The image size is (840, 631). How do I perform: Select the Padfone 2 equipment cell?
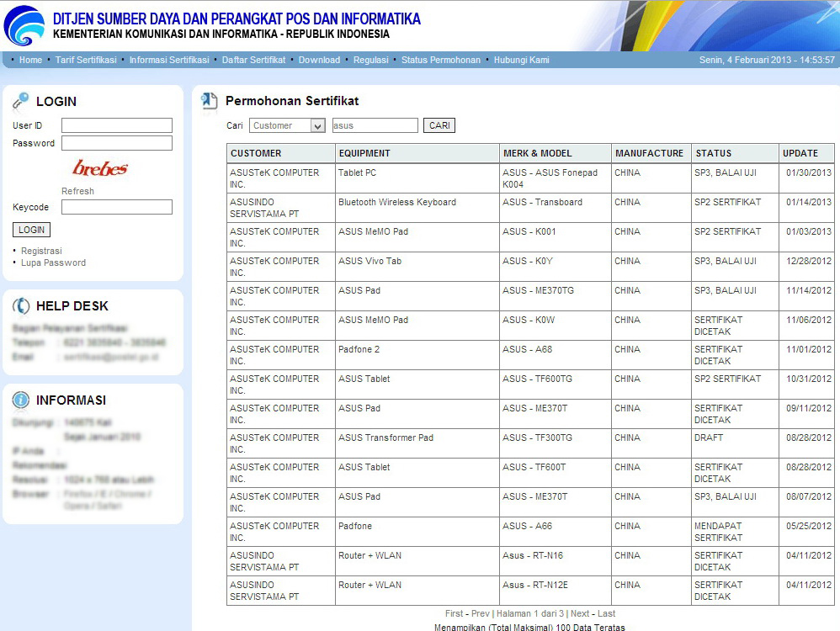417,355
